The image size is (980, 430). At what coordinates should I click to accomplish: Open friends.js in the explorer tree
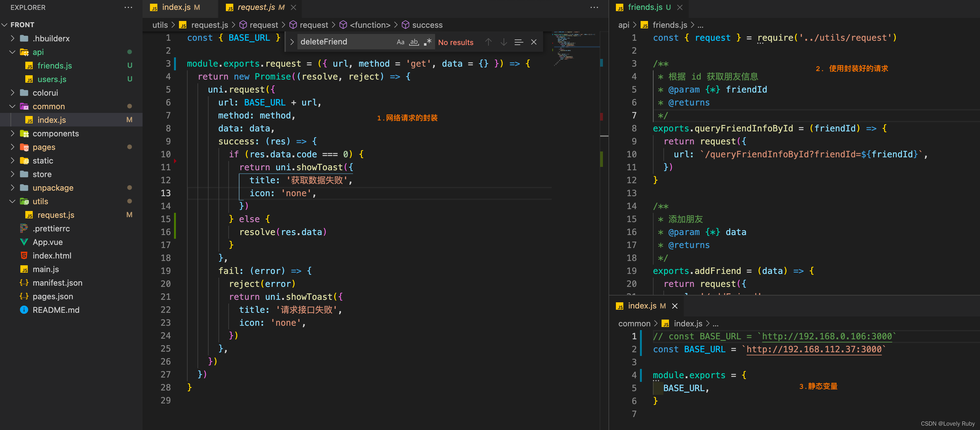click(71, 66)
